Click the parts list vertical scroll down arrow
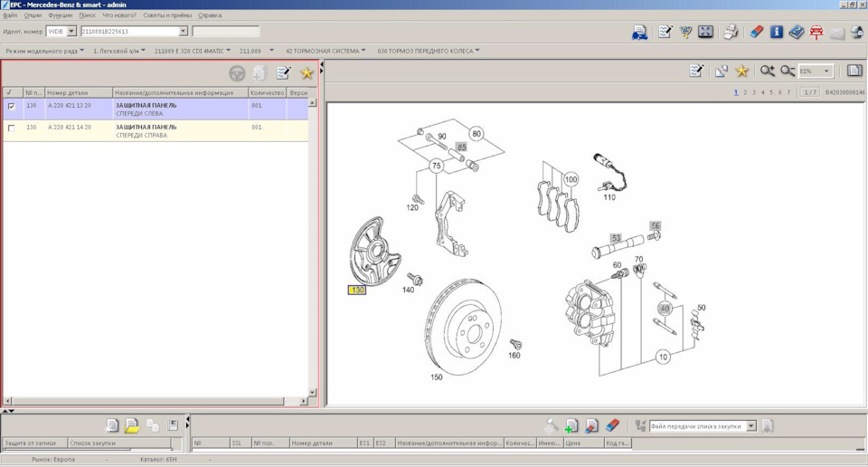 pos(312,392)
